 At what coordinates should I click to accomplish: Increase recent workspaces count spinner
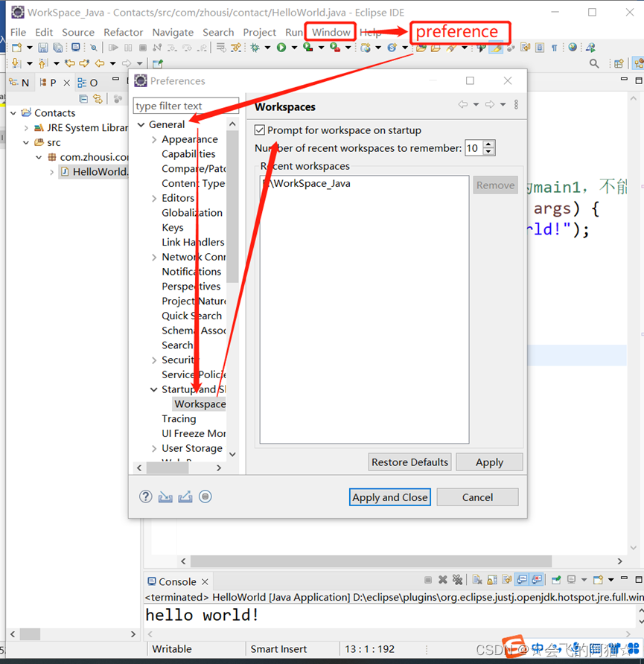point(488,144)
